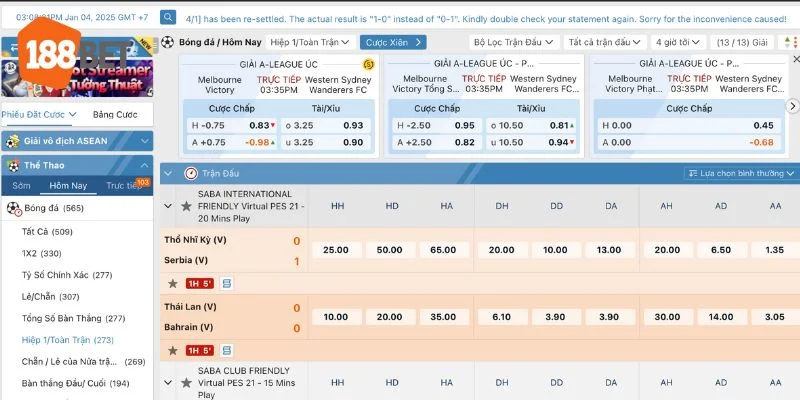Bet on H 0.00 odds 0.45

coord(689,126)
